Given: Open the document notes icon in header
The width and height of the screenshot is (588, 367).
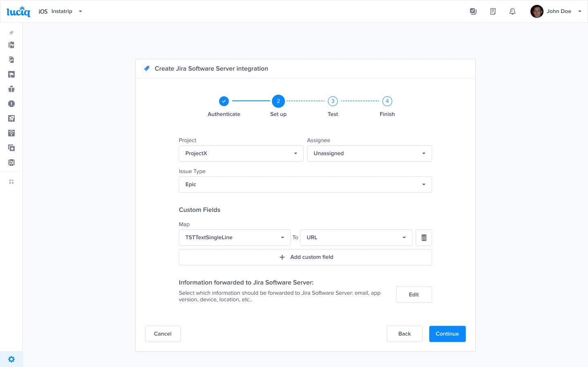Looking at the screenshot, I should click(x=493, y=11).
